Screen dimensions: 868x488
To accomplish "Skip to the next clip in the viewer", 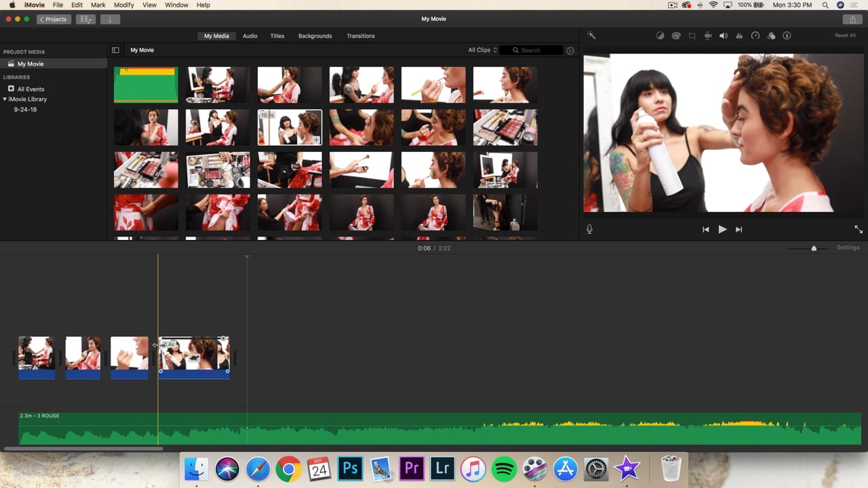I will pos(739,230).
